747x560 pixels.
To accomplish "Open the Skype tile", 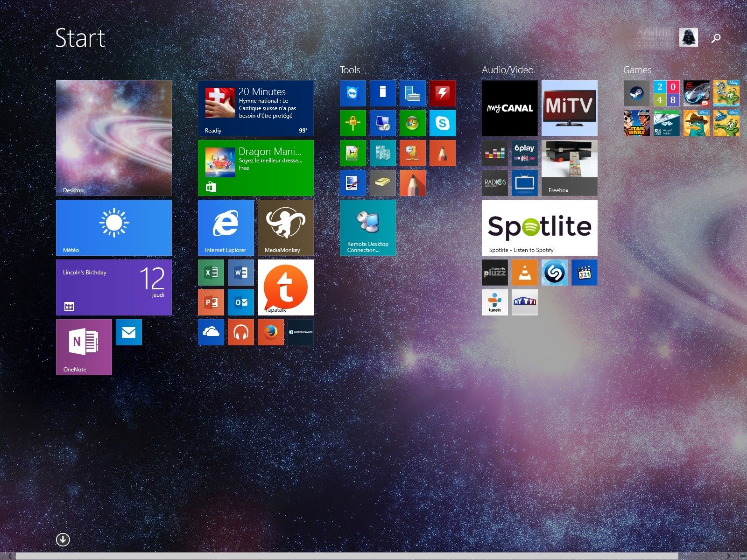I will [443, 123].
